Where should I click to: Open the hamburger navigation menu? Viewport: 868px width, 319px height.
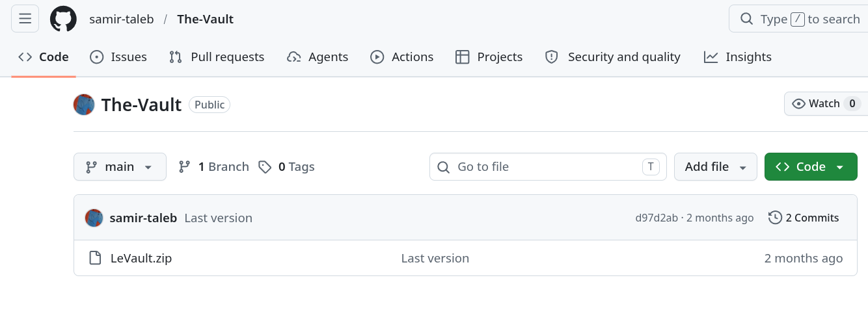point(25,19)
